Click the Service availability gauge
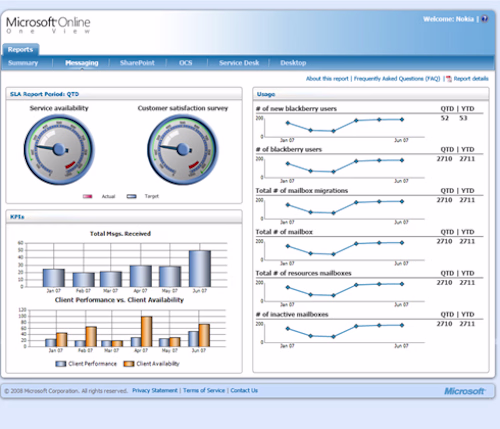Image resolution: width=500 pixels, height=429 pixels. pos(59,149)
